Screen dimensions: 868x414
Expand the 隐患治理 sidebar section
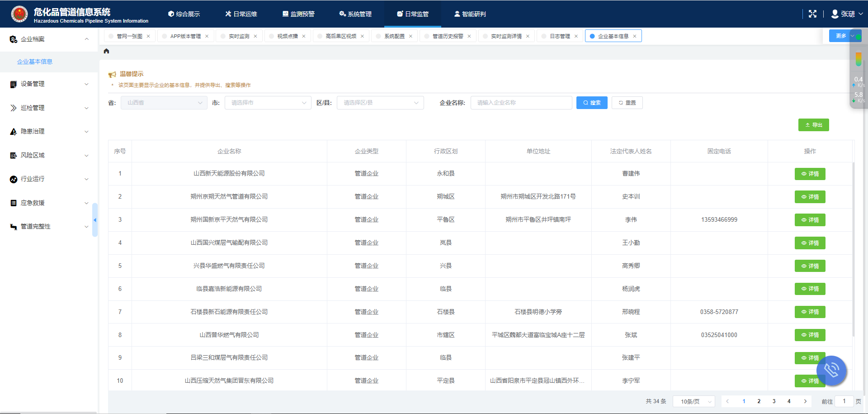(49, 132)
